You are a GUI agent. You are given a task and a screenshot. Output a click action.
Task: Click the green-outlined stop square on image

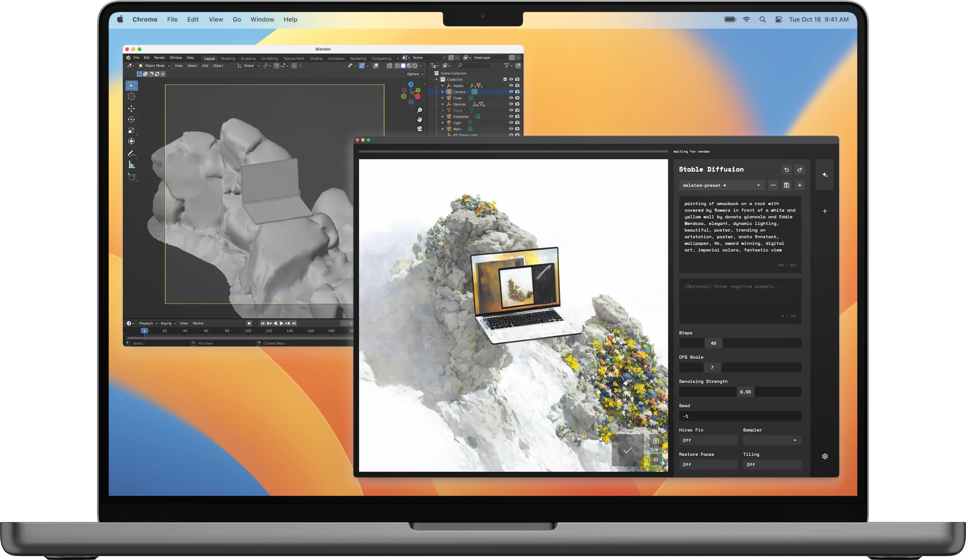tap(656, 460)
